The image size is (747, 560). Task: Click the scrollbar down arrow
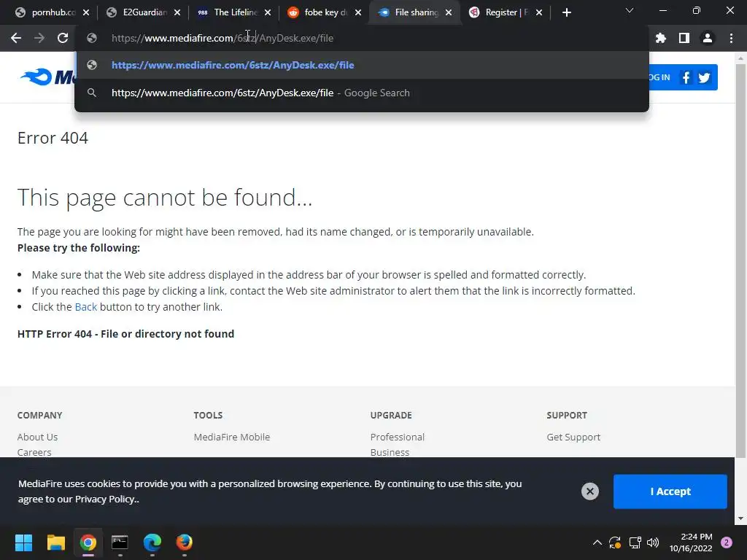click(740, 518)
